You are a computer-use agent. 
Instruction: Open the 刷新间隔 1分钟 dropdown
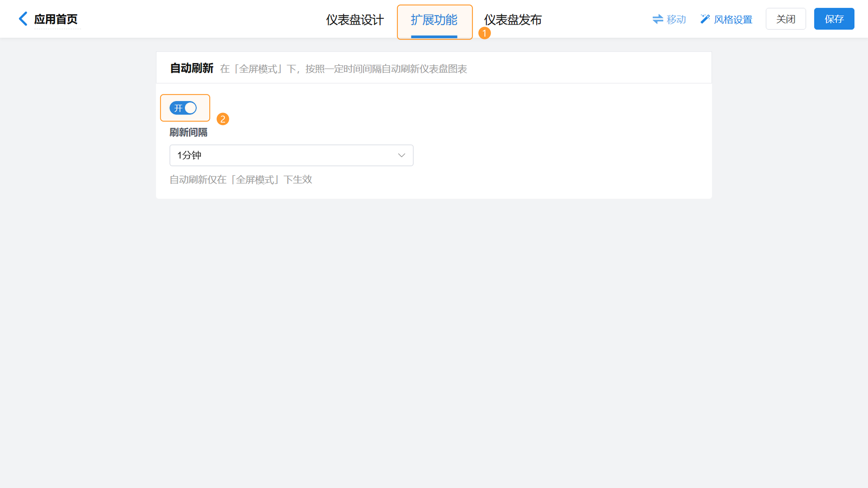(291, 155)
